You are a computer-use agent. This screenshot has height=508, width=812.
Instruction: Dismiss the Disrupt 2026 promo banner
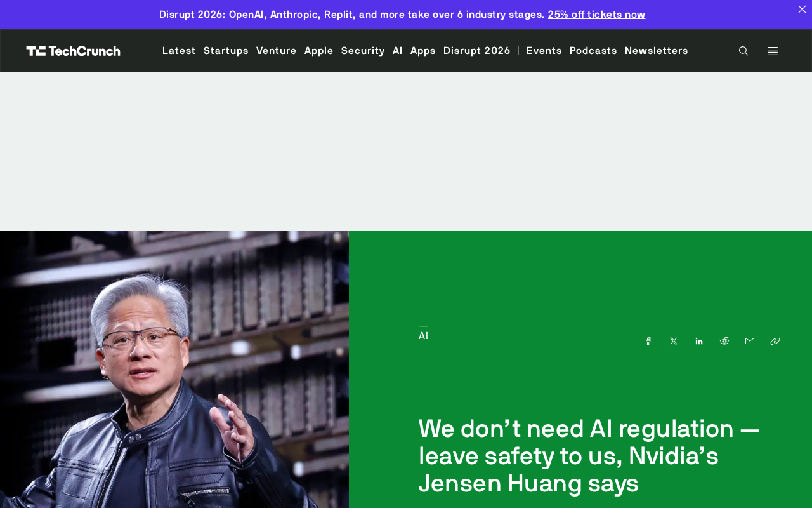click(x=802, y=9)
